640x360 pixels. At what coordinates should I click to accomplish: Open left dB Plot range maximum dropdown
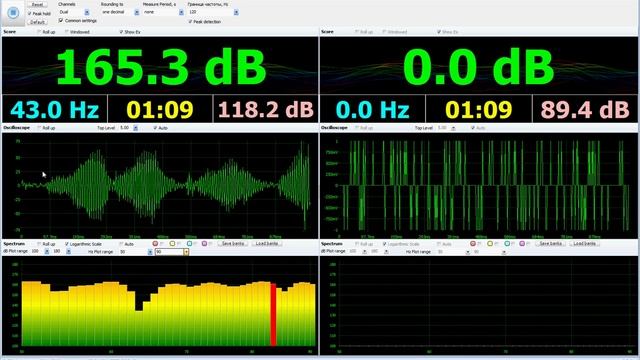[68, 252]
